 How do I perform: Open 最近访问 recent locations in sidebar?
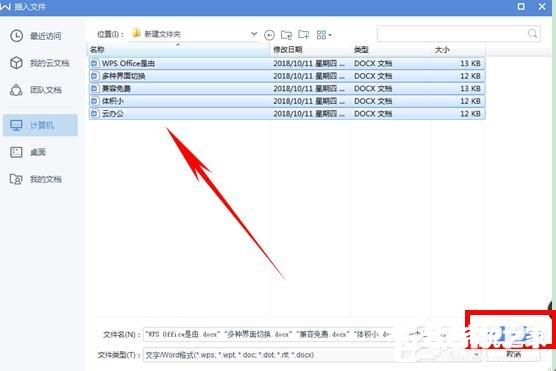coord(35,36)
